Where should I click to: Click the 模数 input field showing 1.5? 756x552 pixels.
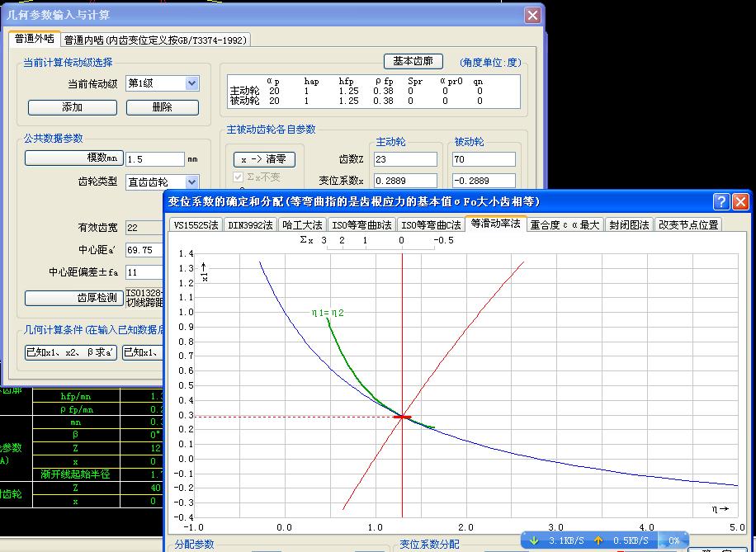[x=155, y=159]
